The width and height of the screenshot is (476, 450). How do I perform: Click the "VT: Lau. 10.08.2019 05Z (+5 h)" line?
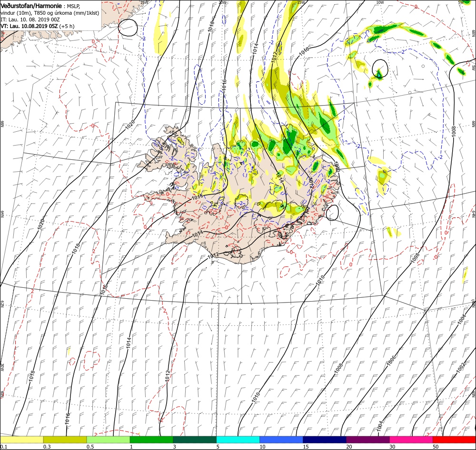pos(37,26)
